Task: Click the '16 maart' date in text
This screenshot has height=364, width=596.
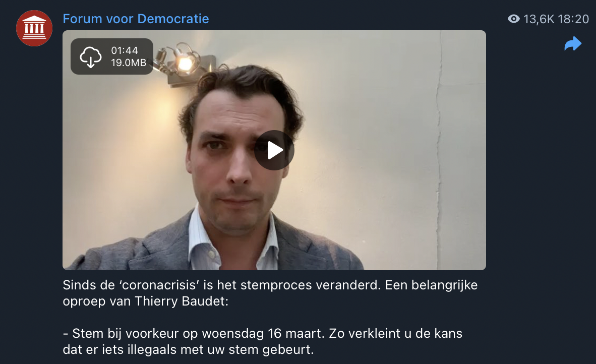Action: click(296, 333)
